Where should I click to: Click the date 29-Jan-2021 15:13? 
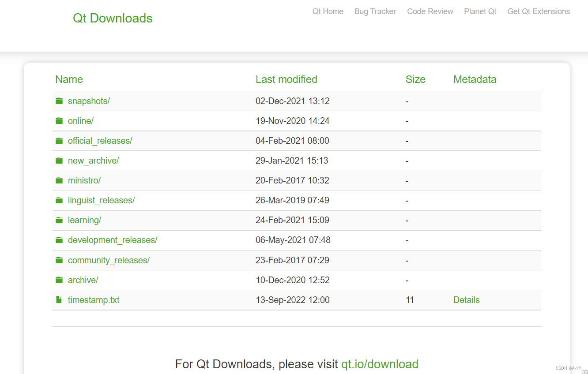pyautogui.click(x=292, y=161)
